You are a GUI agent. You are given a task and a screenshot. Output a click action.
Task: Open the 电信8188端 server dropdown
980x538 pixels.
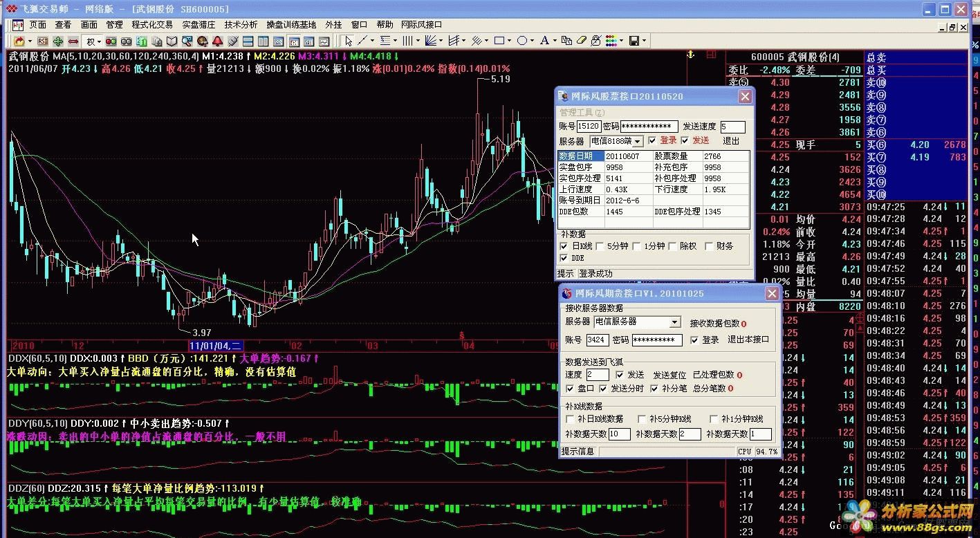pos(637,141)
